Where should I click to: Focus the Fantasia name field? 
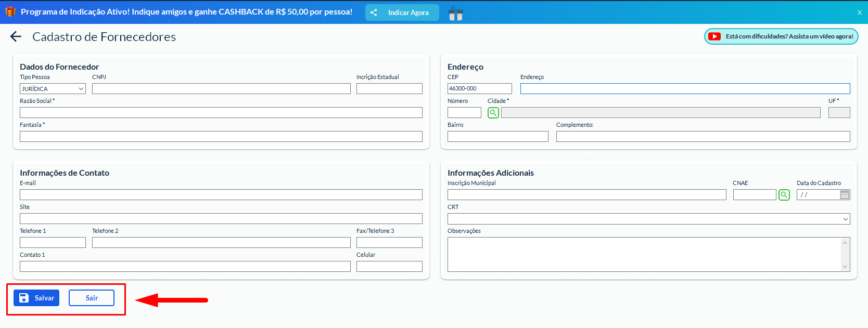point(221,137)
